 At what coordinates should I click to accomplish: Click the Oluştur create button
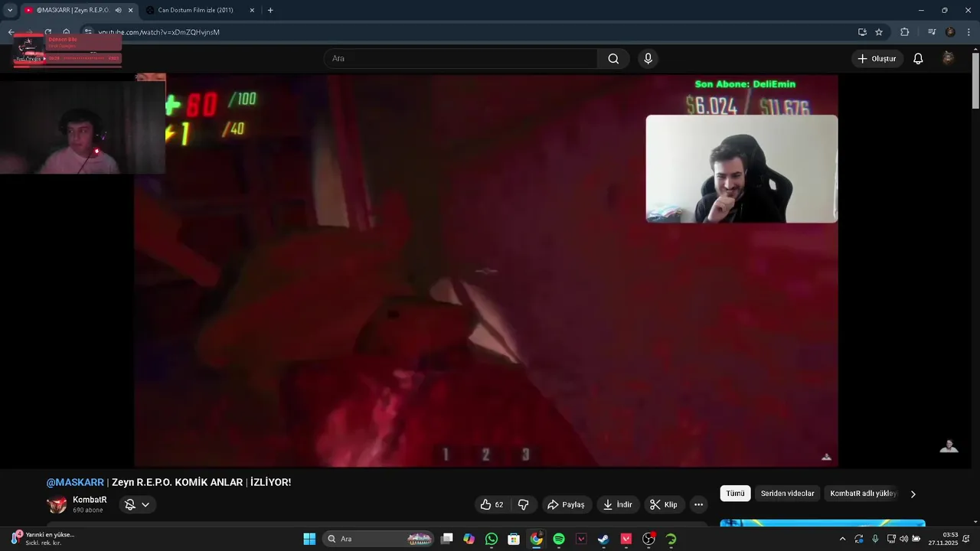coord(877,59)
